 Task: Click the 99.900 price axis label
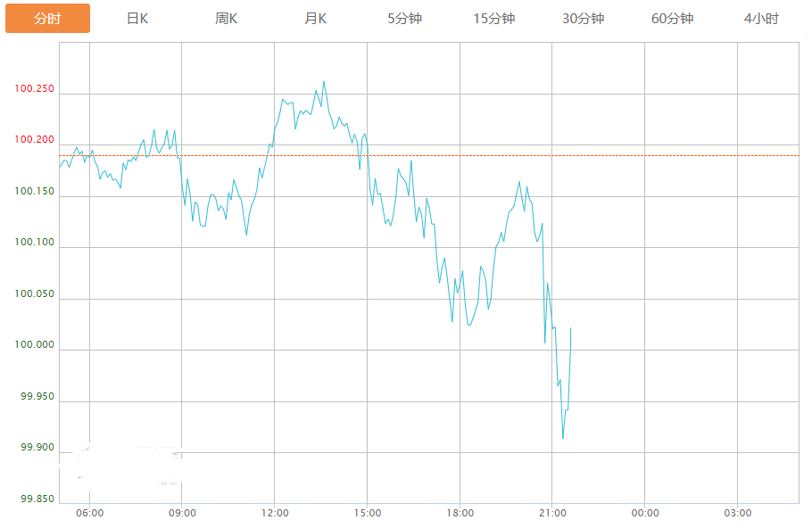[x=37, y=449]
